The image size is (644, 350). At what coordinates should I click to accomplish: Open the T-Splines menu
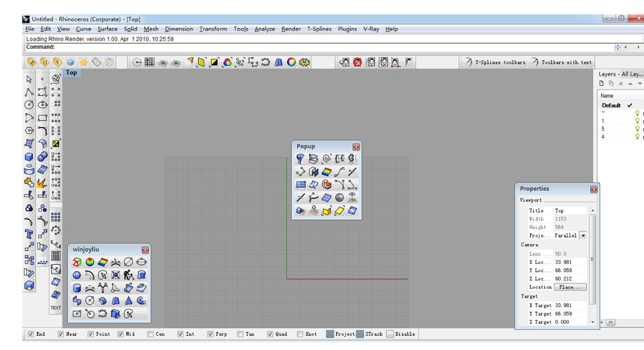pos(319,29)
